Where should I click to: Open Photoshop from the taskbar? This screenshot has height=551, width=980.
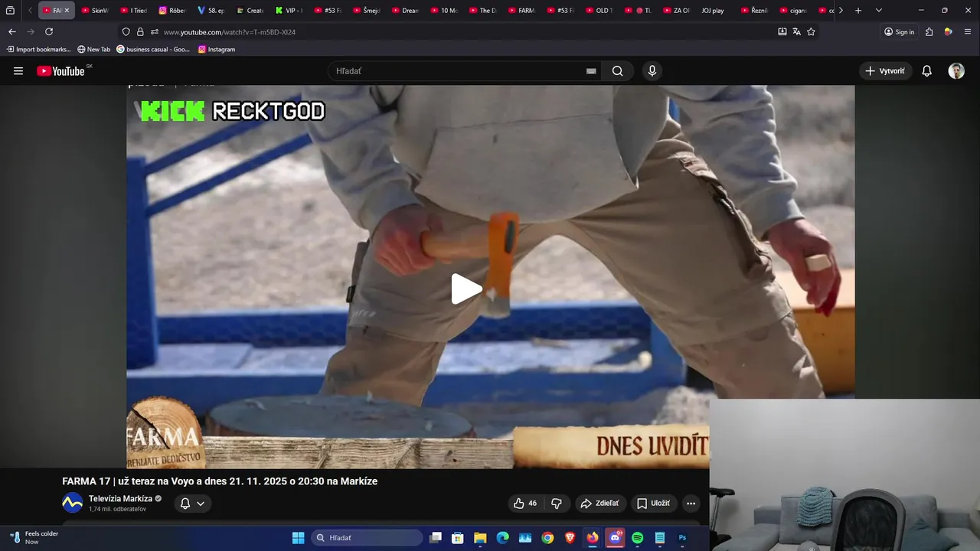tap(682, 538)
